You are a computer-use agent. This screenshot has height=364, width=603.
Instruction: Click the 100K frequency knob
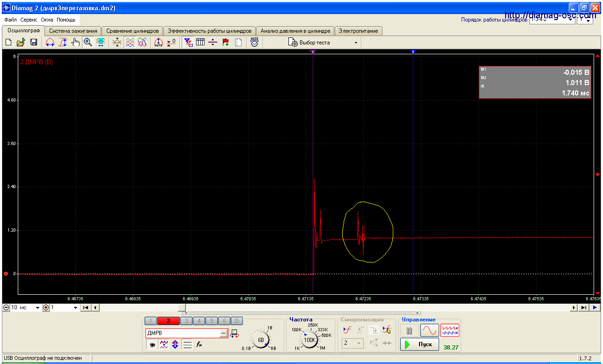click(x=309, y=340)
